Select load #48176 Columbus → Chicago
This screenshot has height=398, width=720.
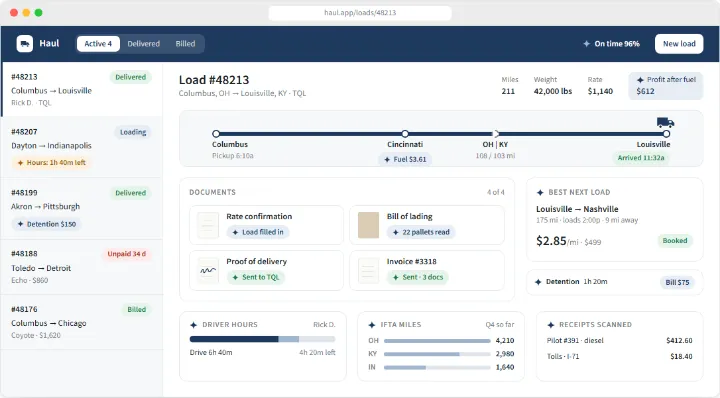pos(82,322)
